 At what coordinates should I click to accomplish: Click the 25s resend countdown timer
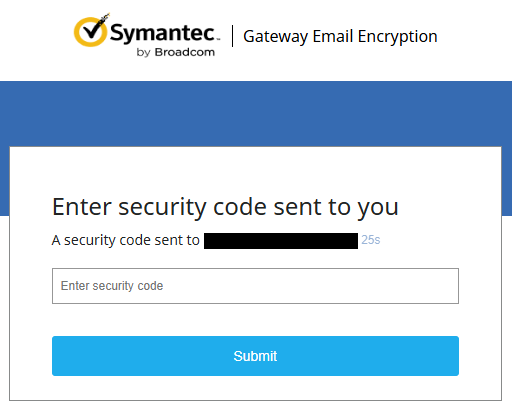[x=371, y=240]
